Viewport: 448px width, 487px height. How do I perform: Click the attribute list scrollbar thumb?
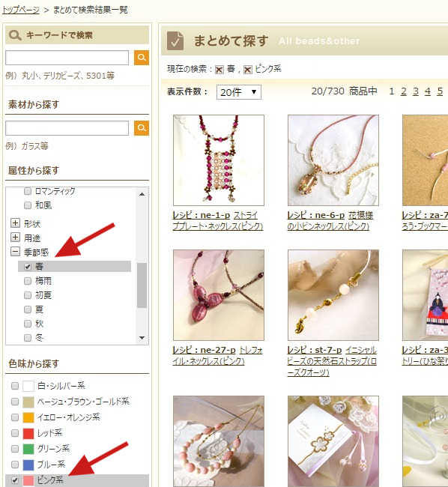142,285
